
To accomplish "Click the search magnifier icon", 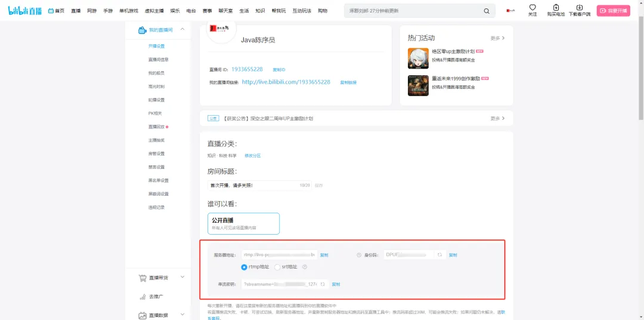I will tap(487, 11).
